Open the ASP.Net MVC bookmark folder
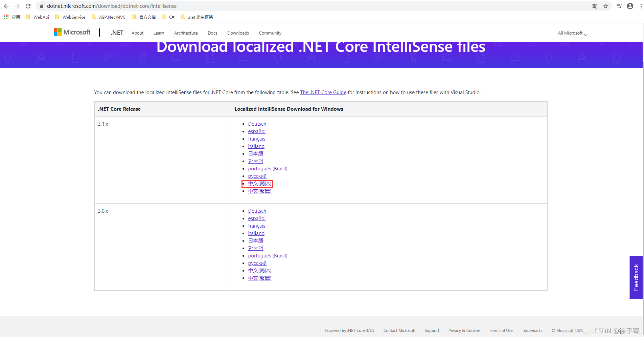Viewport: 644px width, 337px height. coord(109,17)
